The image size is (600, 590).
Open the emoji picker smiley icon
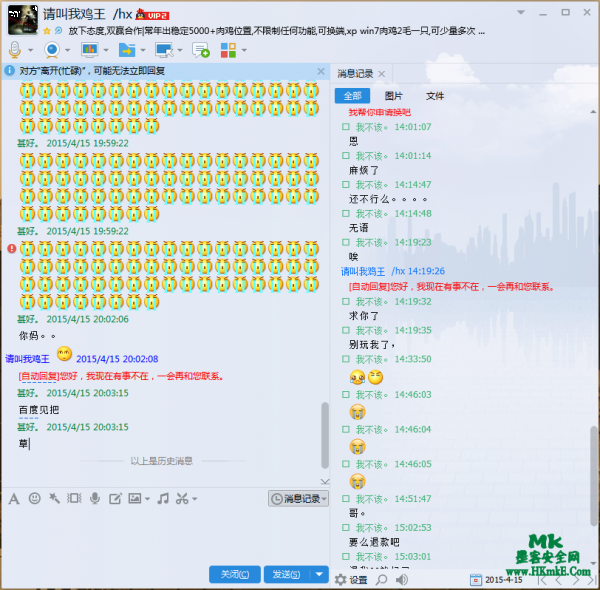[34, 499]
